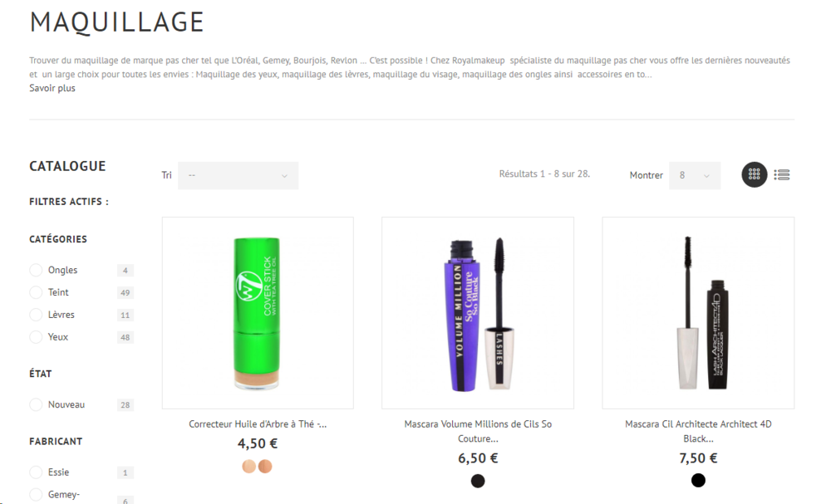Open Correcteur Huile d'Arbre à Thé product link
831x504 pixels.
[258, 423]
